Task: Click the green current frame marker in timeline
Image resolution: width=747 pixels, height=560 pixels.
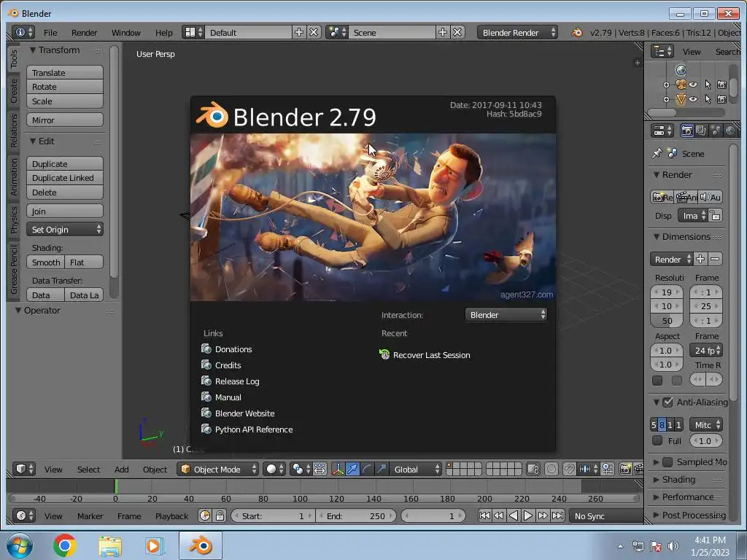Action: click(x=116, y=486)
